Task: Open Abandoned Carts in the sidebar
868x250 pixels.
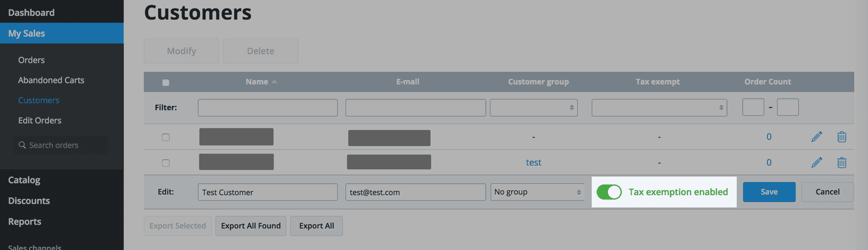Action: coord(51,80)
